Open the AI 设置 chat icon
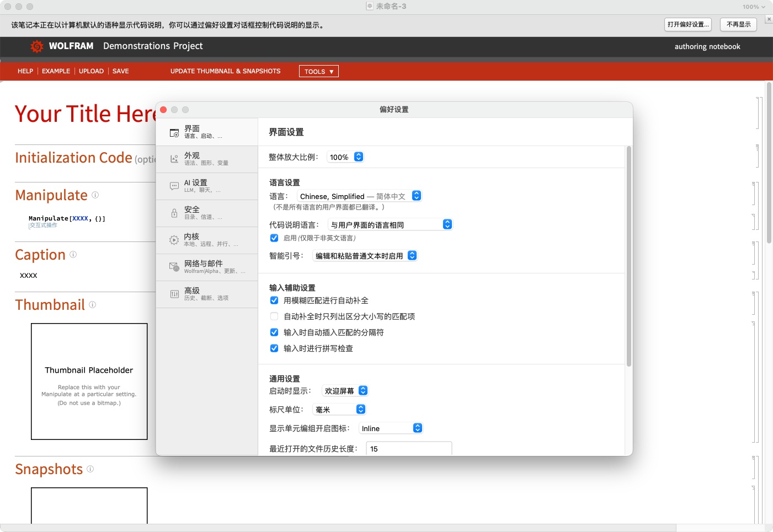The image size is (773, 532). tap(174, 186)
